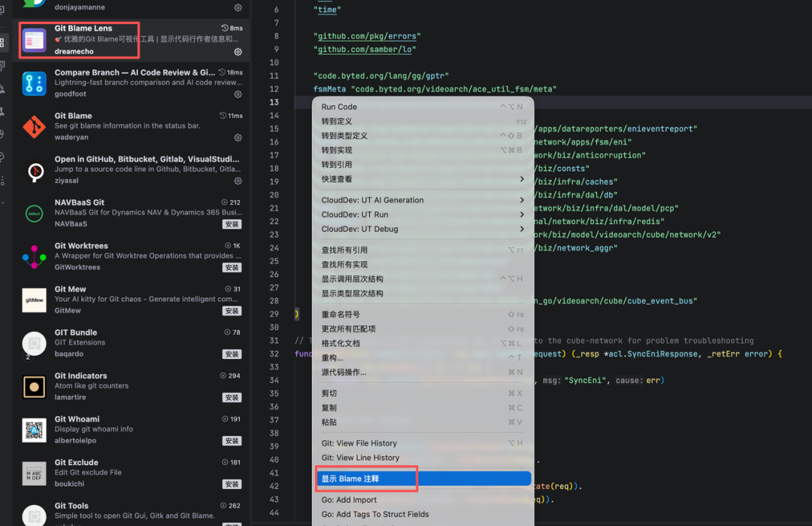Screen dimensions: 812x526
Task: Select 查找所有实现 menu entry
Action: tap(423, 264)
